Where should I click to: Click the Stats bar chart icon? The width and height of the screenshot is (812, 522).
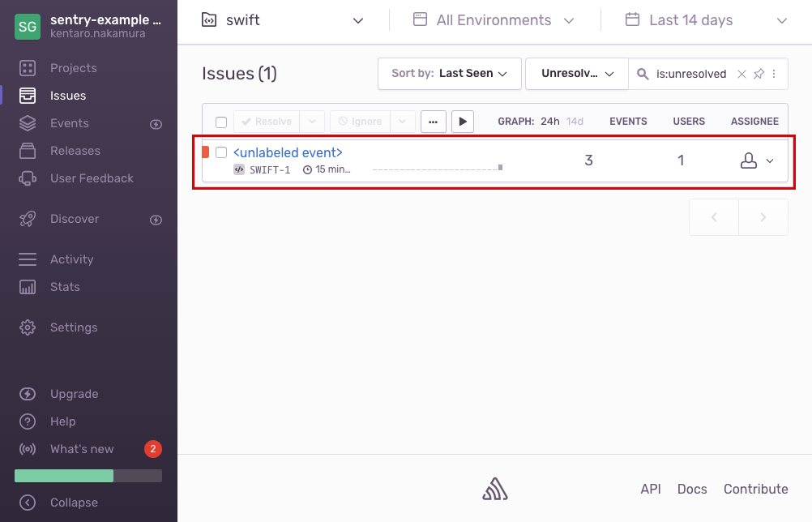[28, 286]
